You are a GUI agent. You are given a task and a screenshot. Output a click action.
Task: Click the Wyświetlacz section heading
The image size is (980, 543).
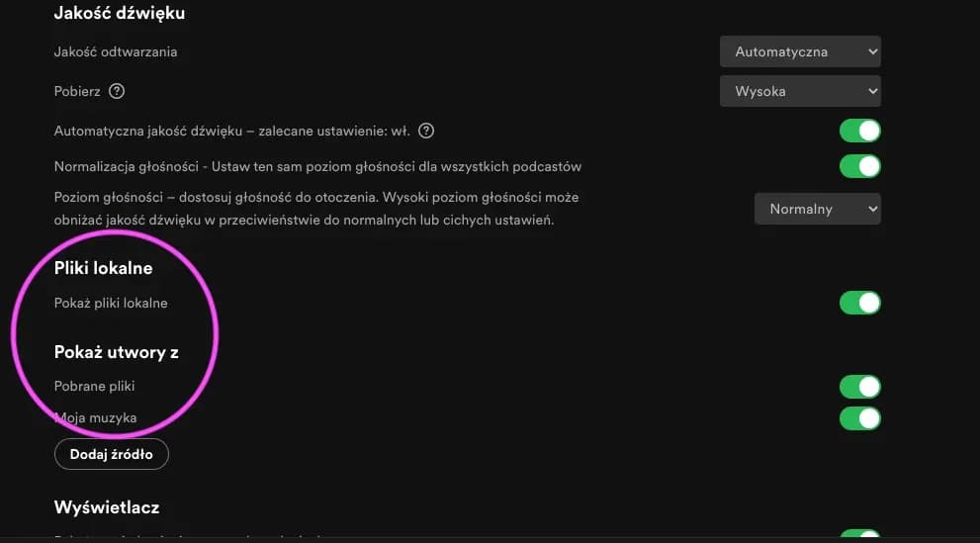pos(106,506)
